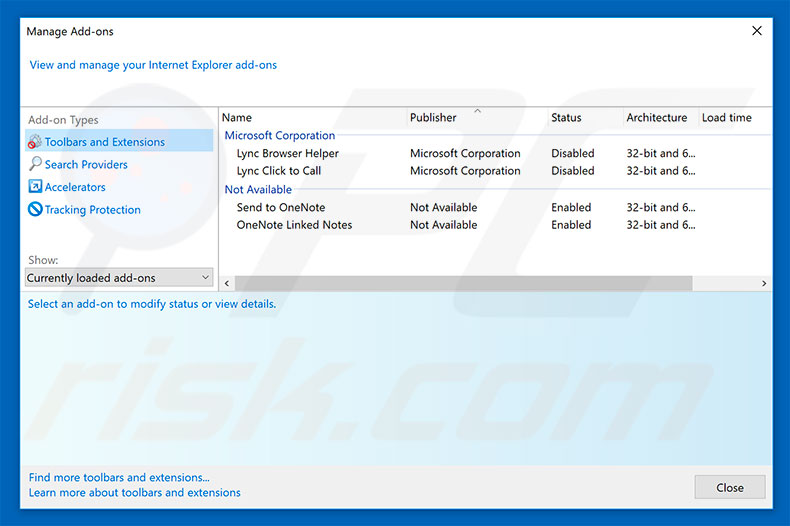Viewport: 790px width, 526px height.
Task: Open Find more toolbars and extensions link
Action: point(119,477)
